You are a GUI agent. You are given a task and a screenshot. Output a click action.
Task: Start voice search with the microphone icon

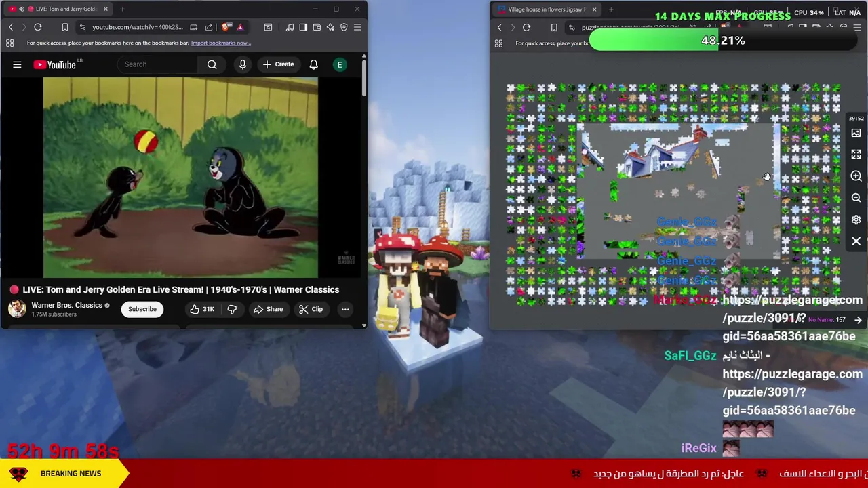(x=242, y=64)
